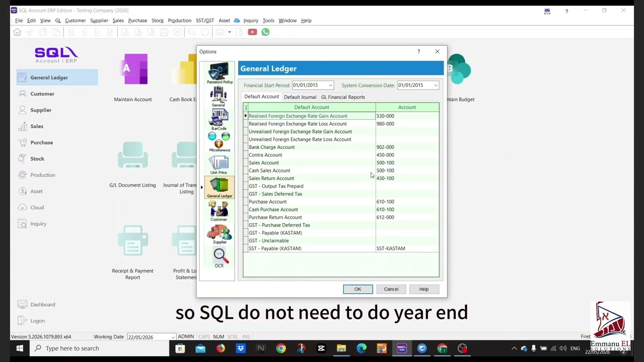
Task: Select Customer in left navigation
Action: pyautogui.click(x=42, y=94)
